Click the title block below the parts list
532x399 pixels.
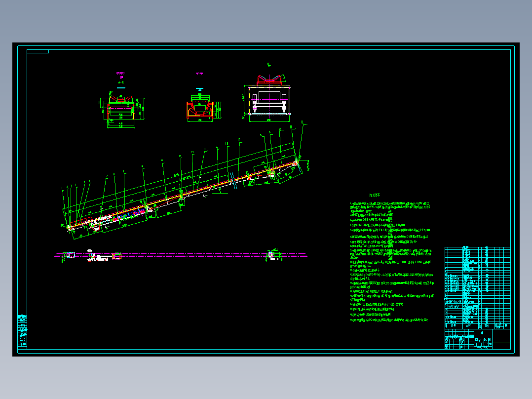[x=477, y=339]
